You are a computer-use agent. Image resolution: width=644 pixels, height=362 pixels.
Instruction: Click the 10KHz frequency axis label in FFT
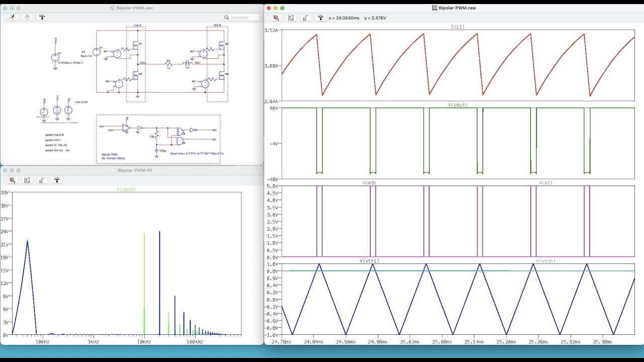point(144,342)
